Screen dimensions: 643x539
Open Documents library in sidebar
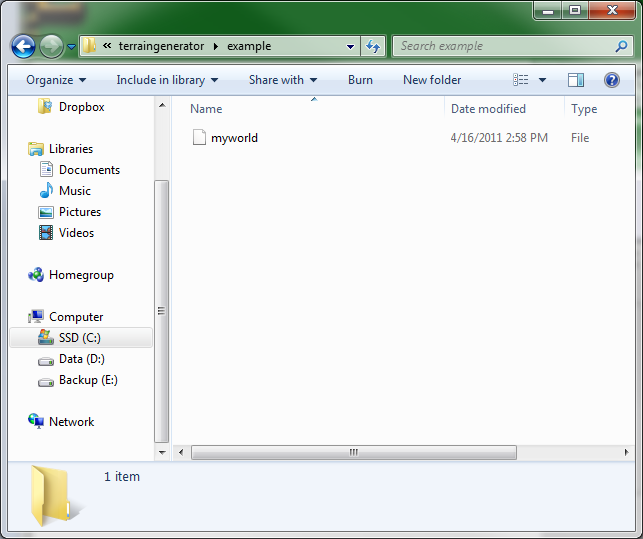89,170
